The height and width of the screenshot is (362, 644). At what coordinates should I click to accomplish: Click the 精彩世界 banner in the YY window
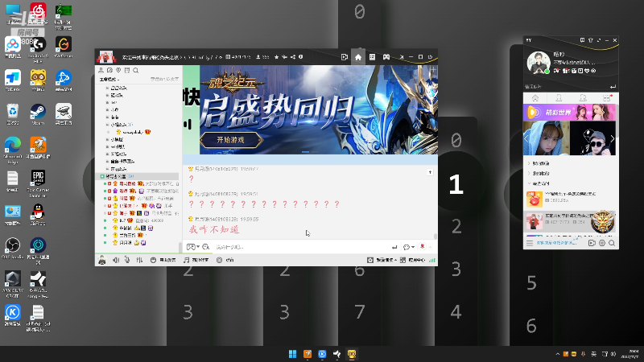coord(569,112)
